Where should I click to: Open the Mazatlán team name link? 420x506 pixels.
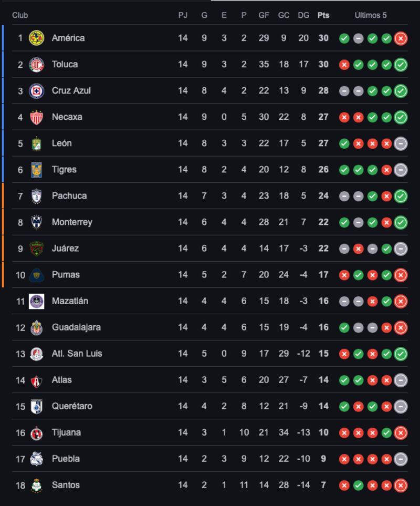click(70, 301)
